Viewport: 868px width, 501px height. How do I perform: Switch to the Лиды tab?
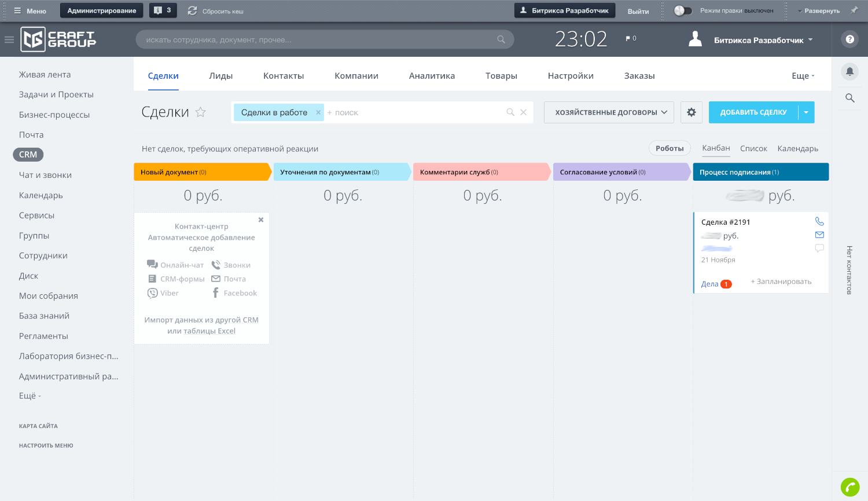(x=220, y=76)
